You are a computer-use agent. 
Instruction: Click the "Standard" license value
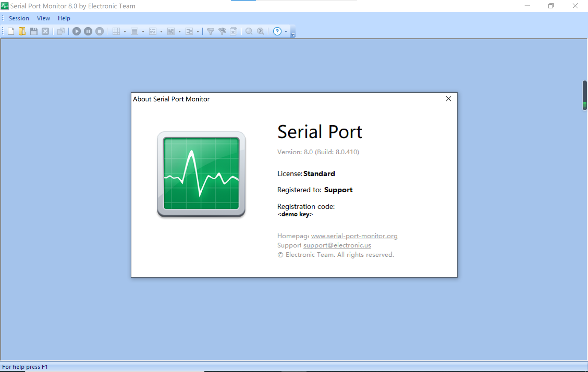[319, 174]
